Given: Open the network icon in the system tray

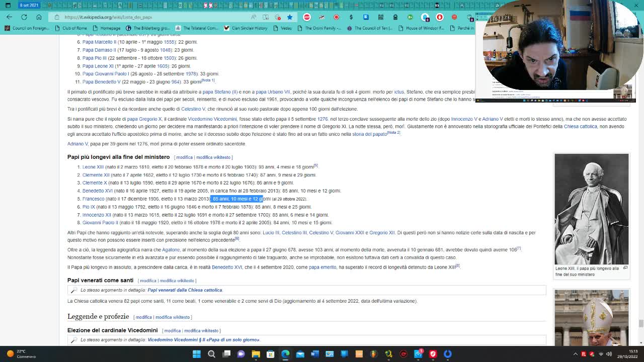Looking at the screenshot, I should [601, 354].
